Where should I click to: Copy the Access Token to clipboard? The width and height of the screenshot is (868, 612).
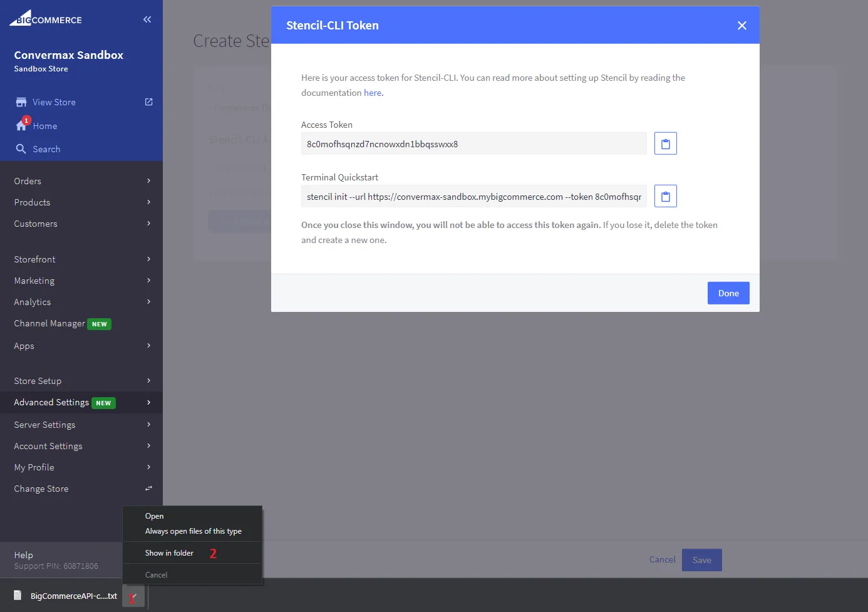point(665,143)
